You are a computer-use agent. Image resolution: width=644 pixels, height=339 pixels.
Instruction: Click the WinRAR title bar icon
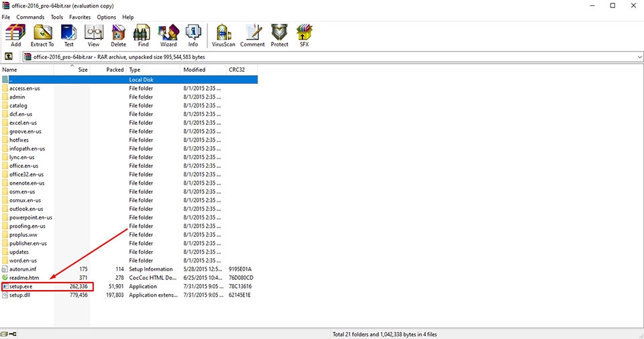click(x=6, y=6)
